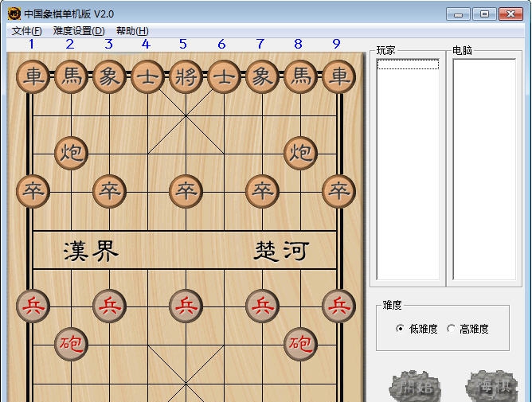Maximize the chess window
Screen dimensions: 532x402
484,14
